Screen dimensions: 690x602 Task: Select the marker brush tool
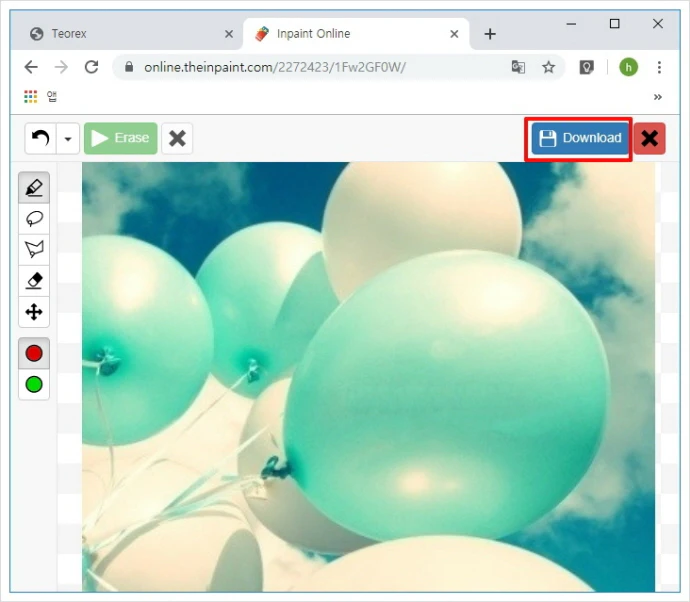(x=34, y=188)
